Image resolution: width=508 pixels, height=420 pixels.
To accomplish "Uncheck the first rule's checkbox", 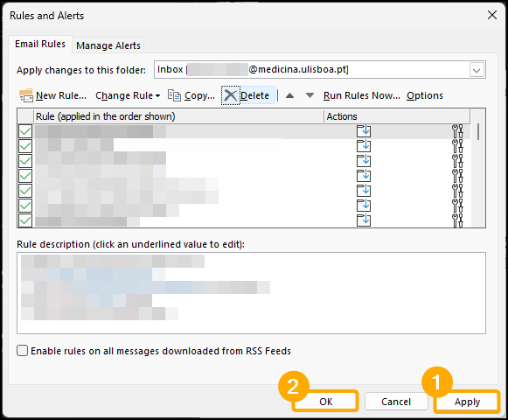I will click(x=25, y=131).
